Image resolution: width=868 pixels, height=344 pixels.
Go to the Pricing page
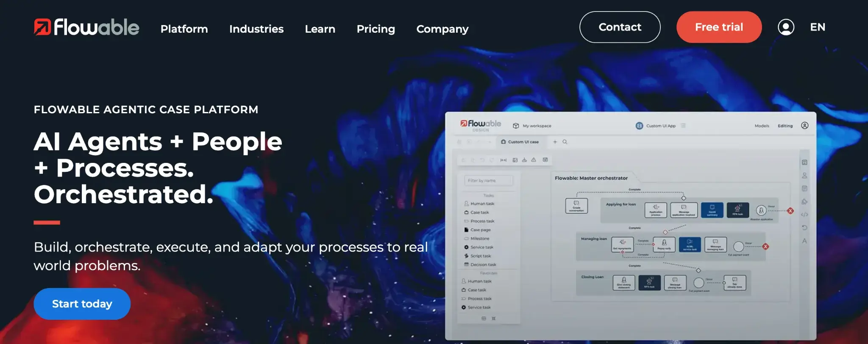pyautogui.click(x=376, y=29)
